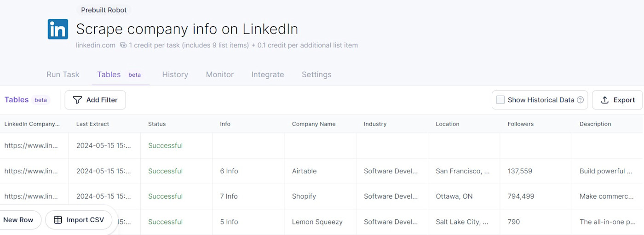The image size is (644, 235).
Task: Expand the 7 Info cell for Shopify
Action: (229, 196)
